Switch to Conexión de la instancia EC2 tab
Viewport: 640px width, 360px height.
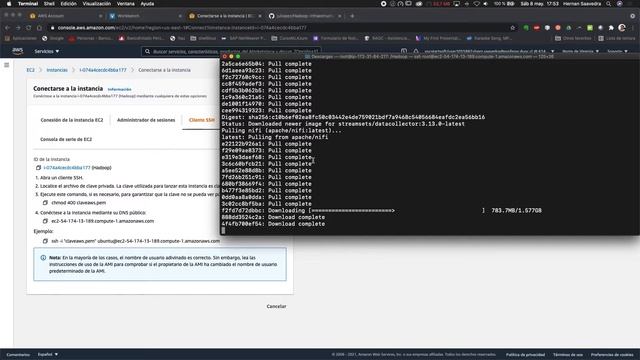coord(72,120)
